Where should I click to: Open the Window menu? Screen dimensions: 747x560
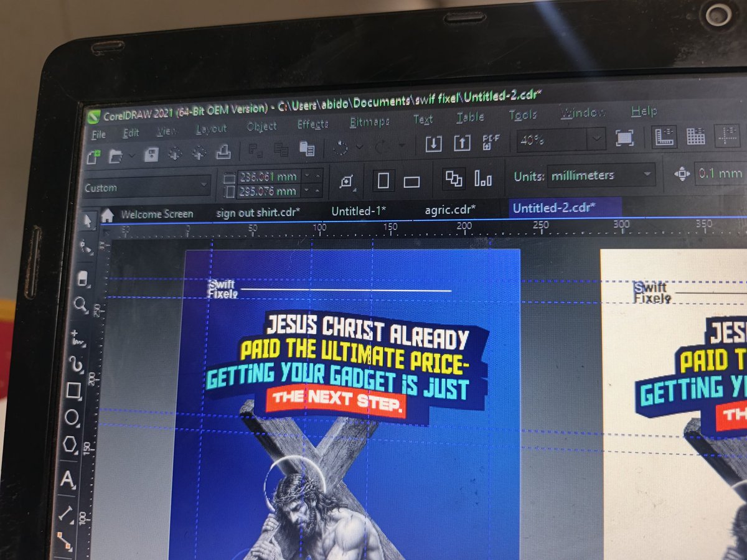pyautogui.click(x=583, y=113)
